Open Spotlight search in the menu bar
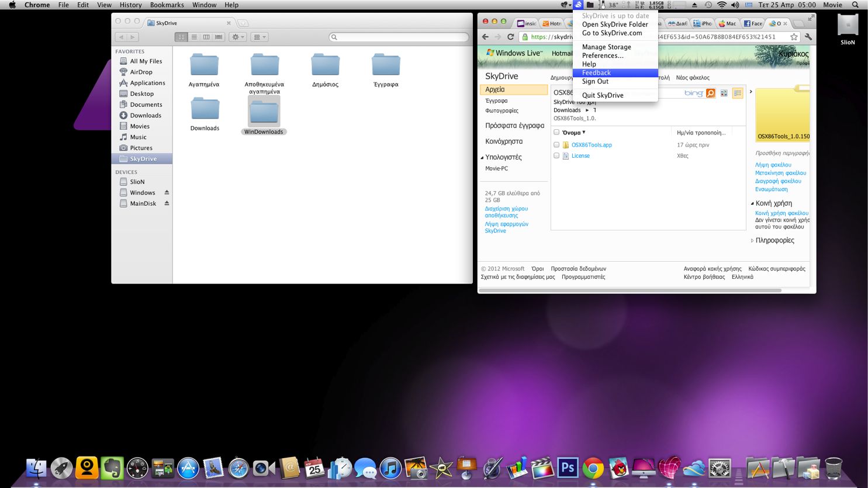 pyautogui.click(x=855, y=5)
